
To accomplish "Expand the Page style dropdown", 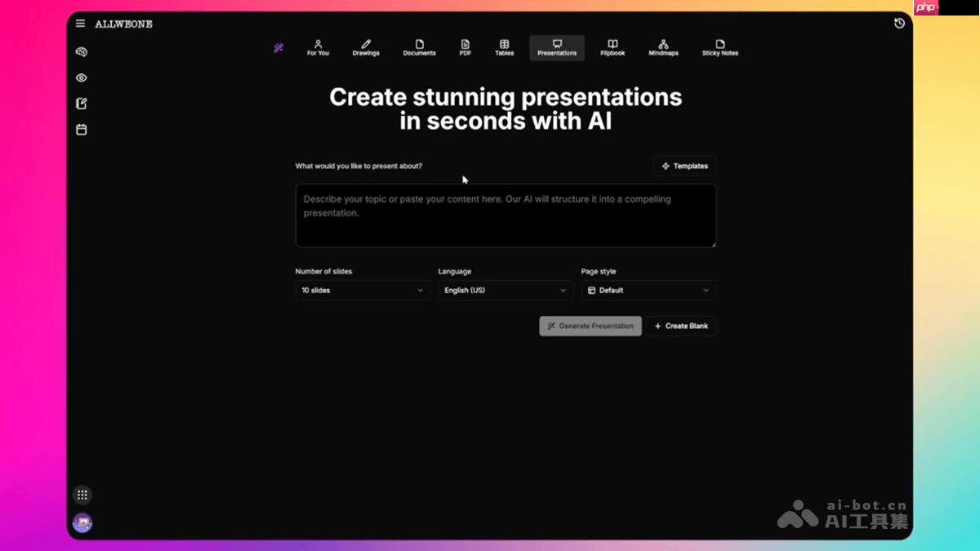I will (x=648, y=291).
